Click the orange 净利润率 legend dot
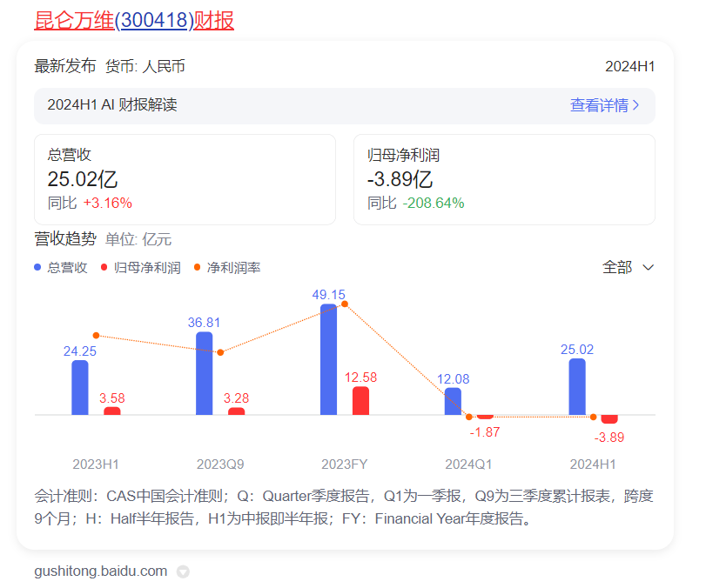 [197, 267]
